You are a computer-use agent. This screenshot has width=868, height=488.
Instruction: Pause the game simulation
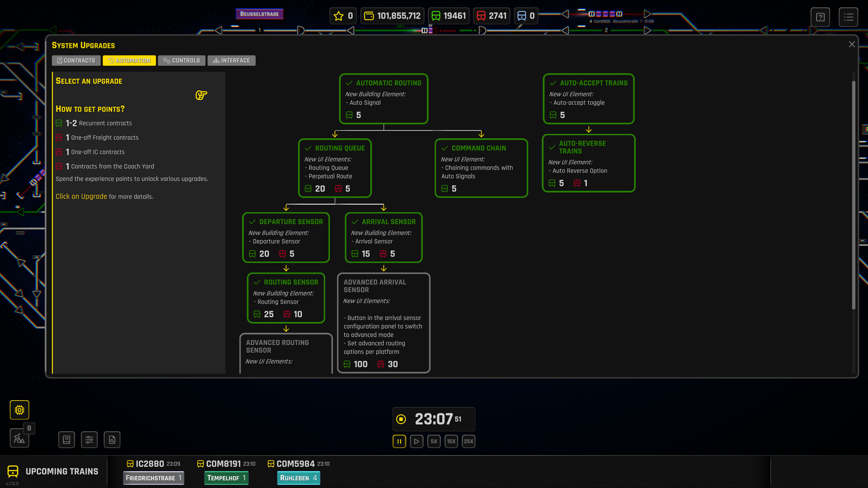pos(399,441)
